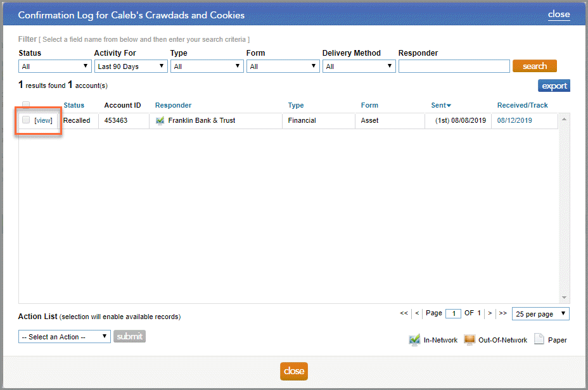The image size is (588, 390).
Task: Click the blue export button
Action: tap(554, 86)
